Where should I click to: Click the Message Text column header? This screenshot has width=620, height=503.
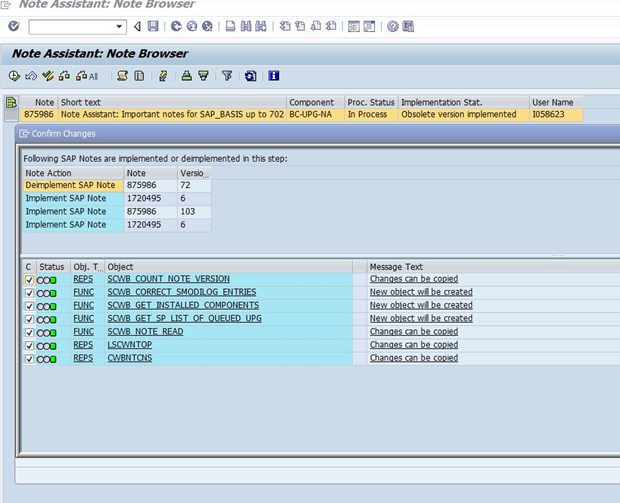pos(493,267)
